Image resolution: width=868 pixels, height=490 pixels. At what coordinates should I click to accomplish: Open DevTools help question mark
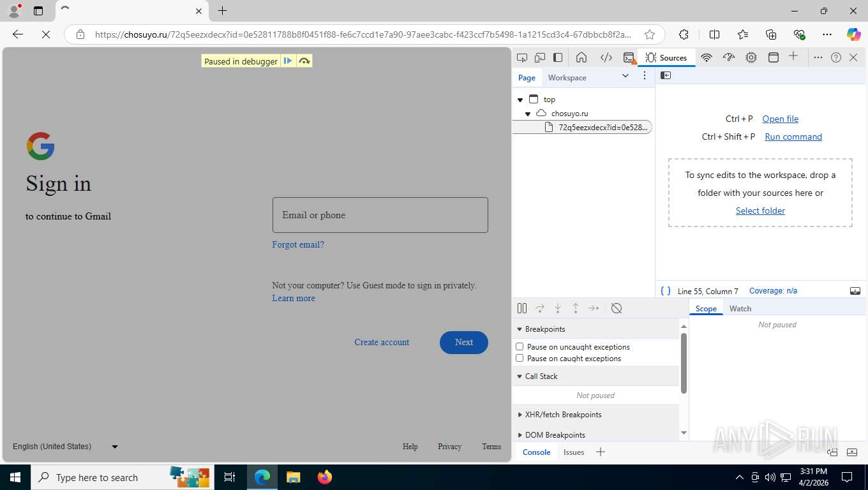pyautogui.click(x=836, y=57)
